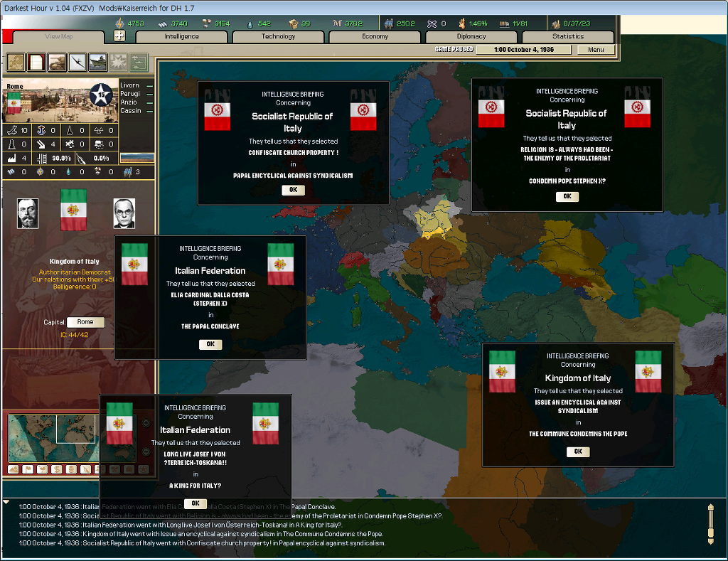Click the infrastructure 90.0% icon
728x561 pixels.
41,159
